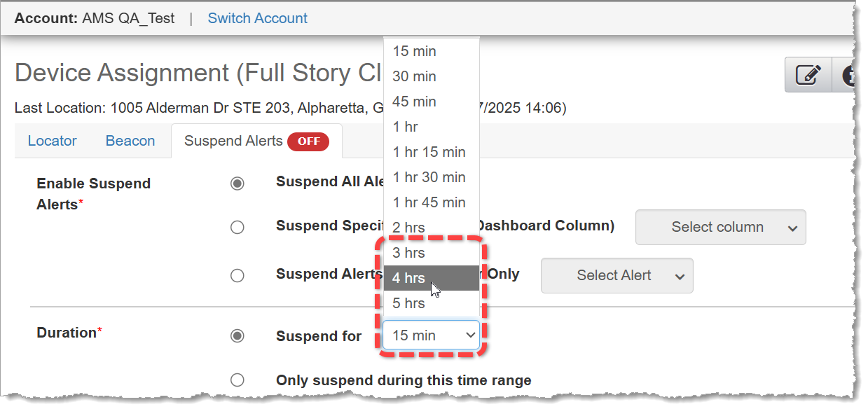The width and height of the screenshot is (868, 409).
Task: Pick Only suspend during this time range
Action: (x=237, y=380)
